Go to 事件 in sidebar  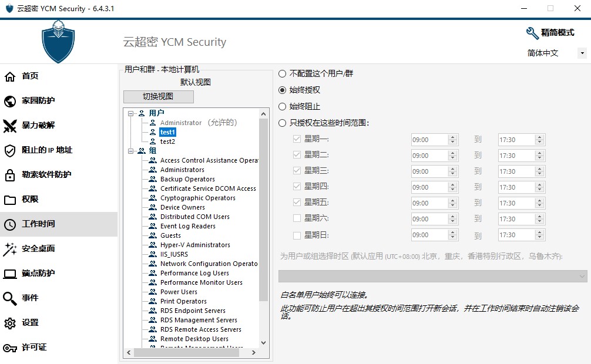point(58,298)
